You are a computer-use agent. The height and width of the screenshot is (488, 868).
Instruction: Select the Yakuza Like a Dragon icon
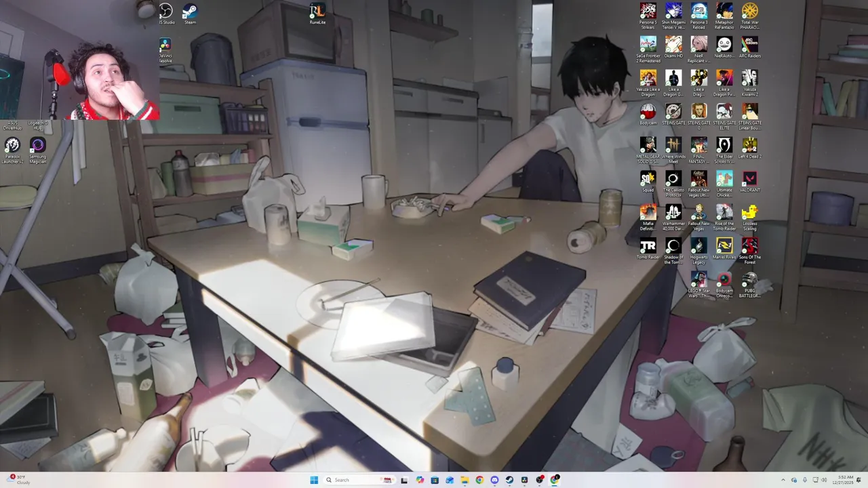tap(648, 83)
